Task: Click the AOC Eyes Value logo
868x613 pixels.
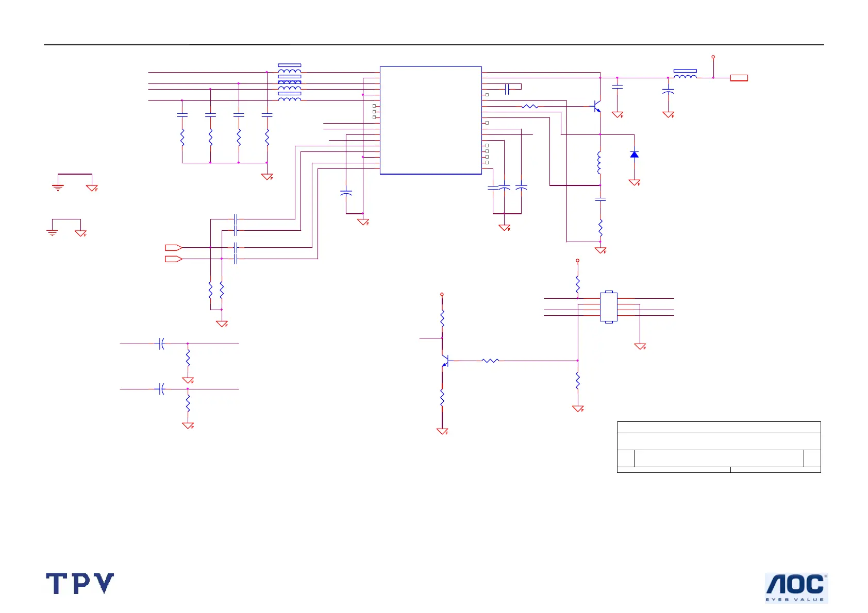Action: 796,588
